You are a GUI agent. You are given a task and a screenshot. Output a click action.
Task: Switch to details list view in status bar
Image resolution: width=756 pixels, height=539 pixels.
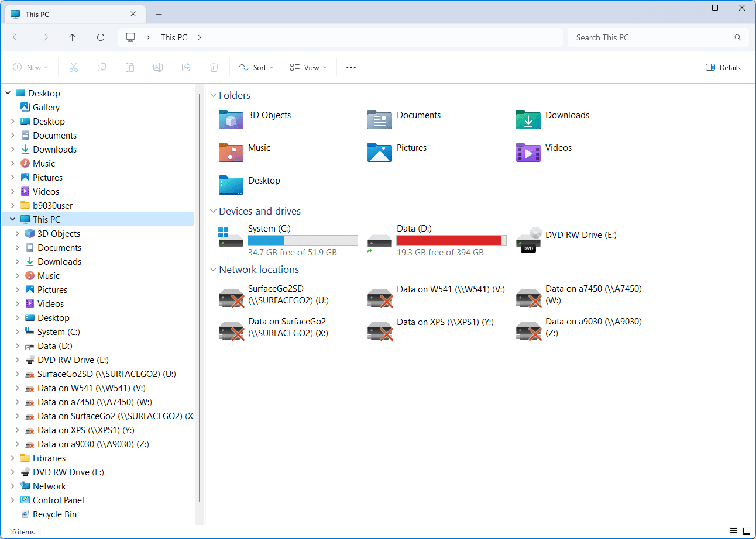click(x=734, y=532)
